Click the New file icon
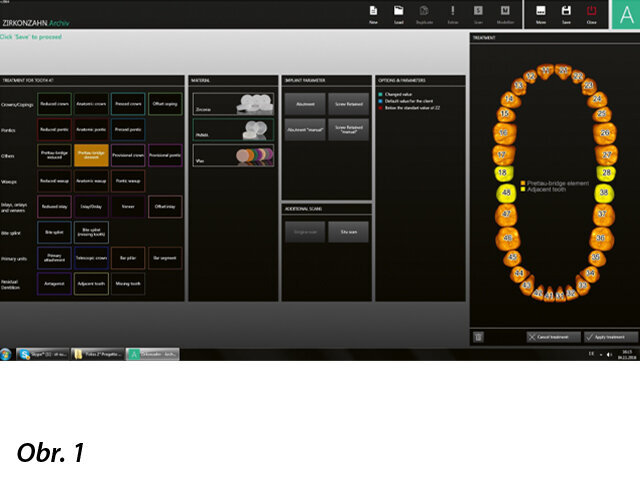Screen dimensions: 640x480 (373, 12)
